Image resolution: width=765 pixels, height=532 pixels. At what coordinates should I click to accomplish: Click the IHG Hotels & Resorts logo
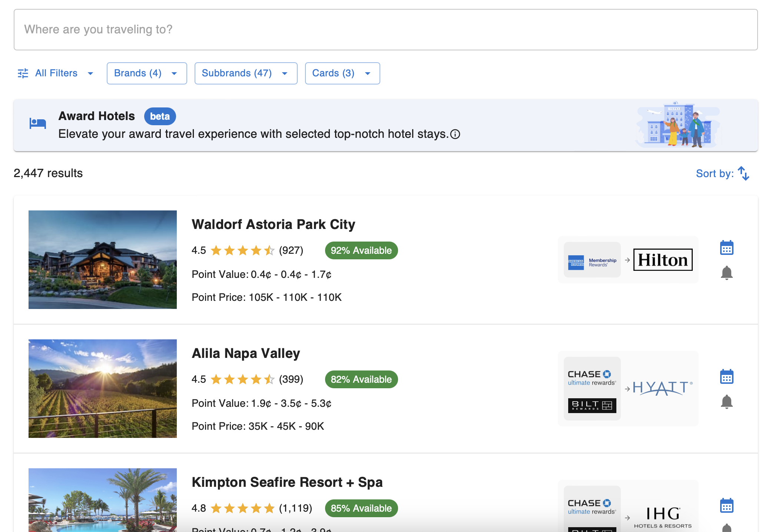click(x=663, y=518)
